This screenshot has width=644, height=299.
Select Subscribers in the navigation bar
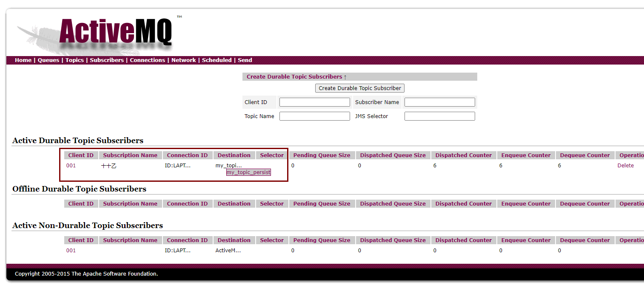[x=107, y=60]
